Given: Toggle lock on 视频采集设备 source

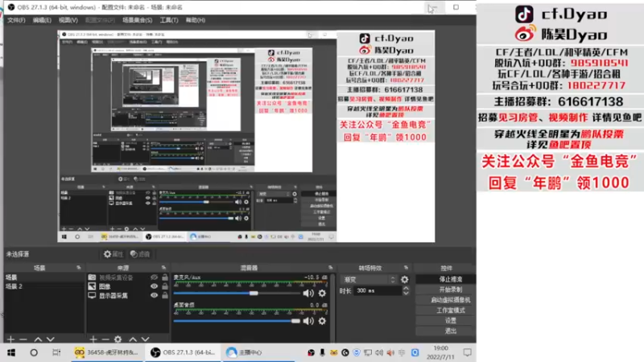Looking at the screenshot, I should 165,278.
